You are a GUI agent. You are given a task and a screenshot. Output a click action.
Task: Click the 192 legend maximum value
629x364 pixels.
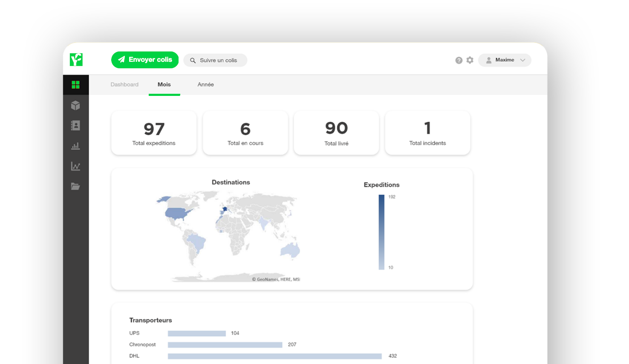[x=392, y=197]
